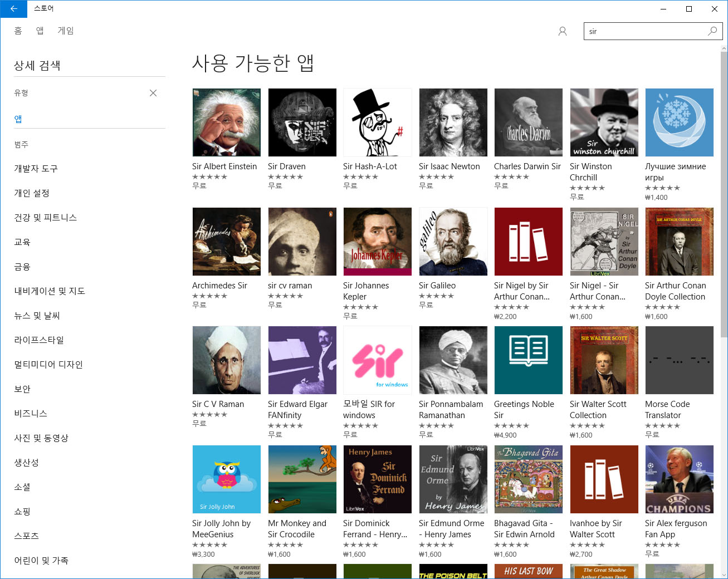Open the Sir Hash-A-Lot app icon
The image size is (728, 579).
(377, 122)
